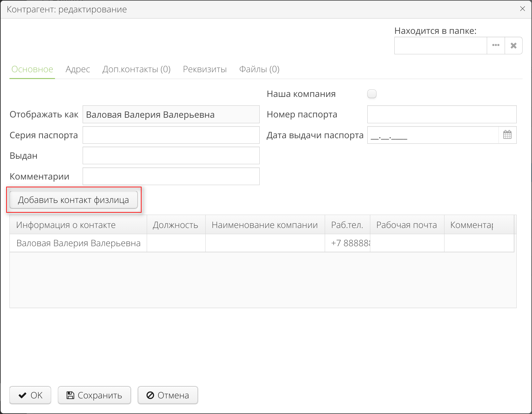
Task: Click Добавить контакт физлица button
Action: [x=74, y=200]
